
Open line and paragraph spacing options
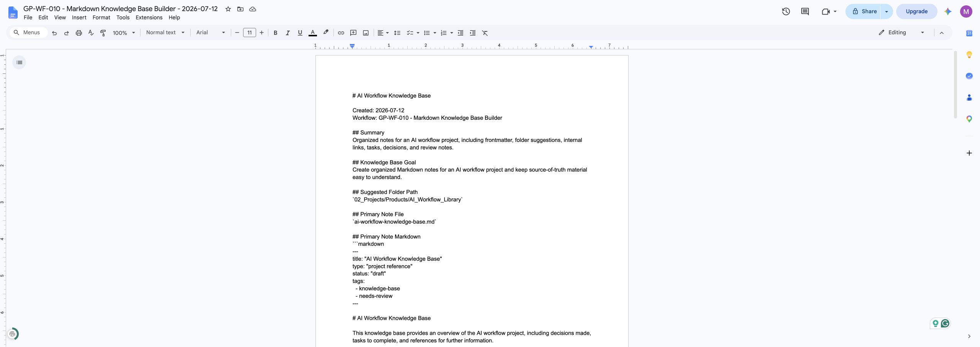pos(397,33)
